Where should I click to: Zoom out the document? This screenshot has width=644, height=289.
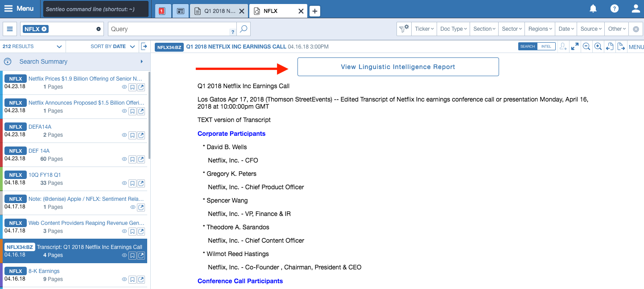click(586, 46)
